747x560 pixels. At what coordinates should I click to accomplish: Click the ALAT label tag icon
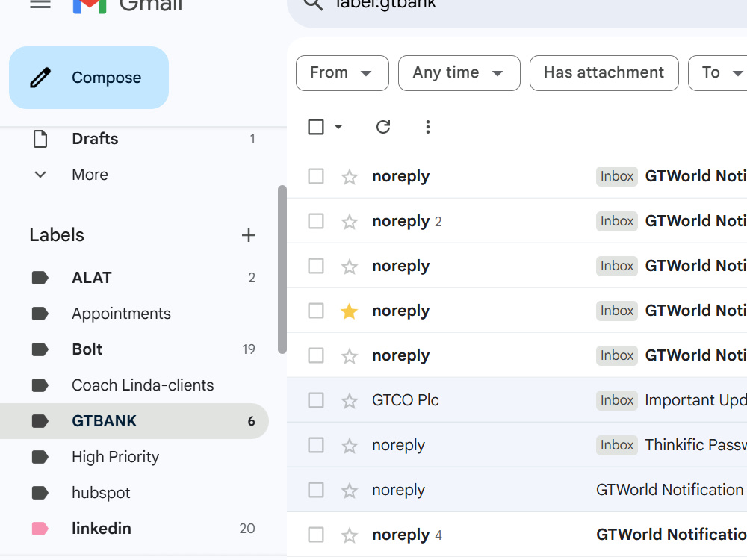click(40, 278)
